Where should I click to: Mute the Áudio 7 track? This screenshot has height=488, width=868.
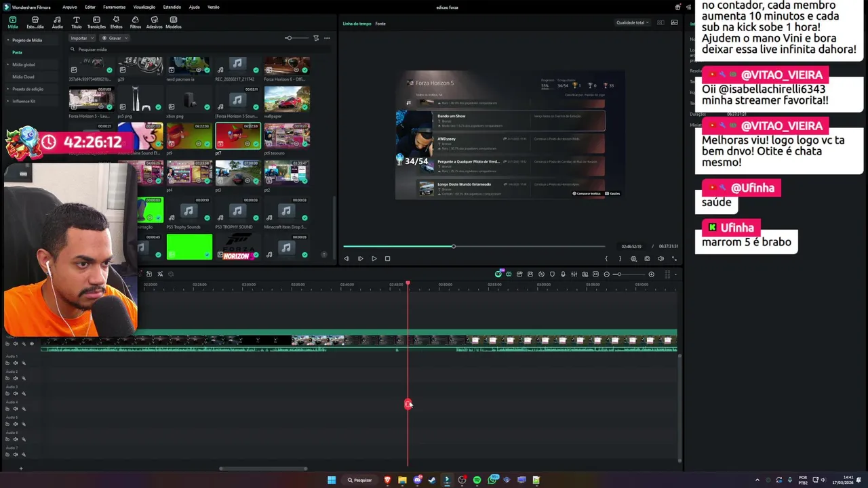click(x=16, y=455)
